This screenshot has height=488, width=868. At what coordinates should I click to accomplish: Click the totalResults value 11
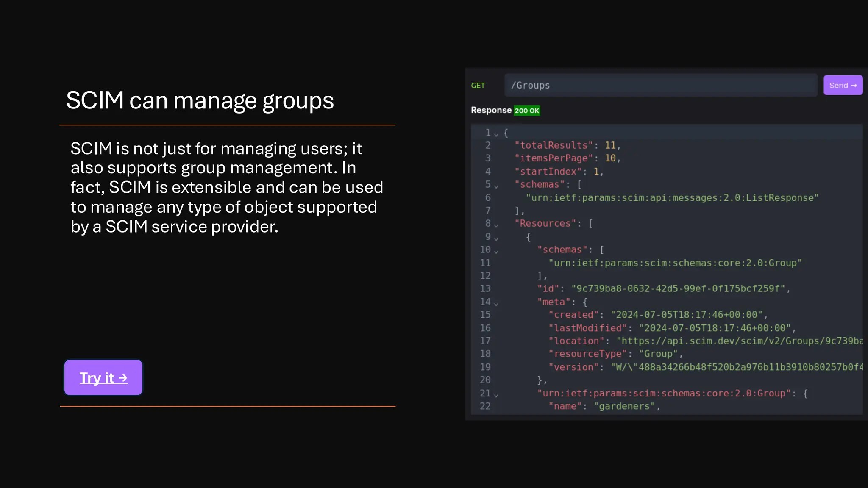click(x=610, y=145)
